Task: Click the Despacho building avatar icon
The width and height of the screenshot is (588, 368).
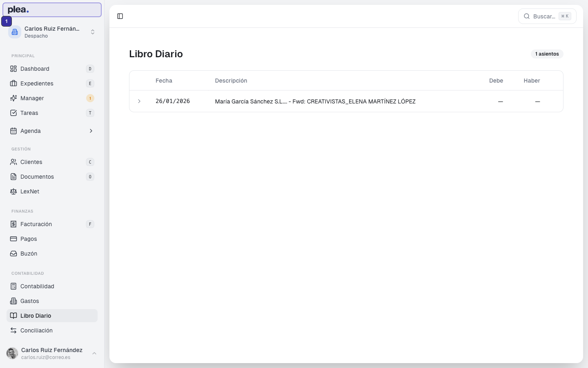Action: [15, 32]
